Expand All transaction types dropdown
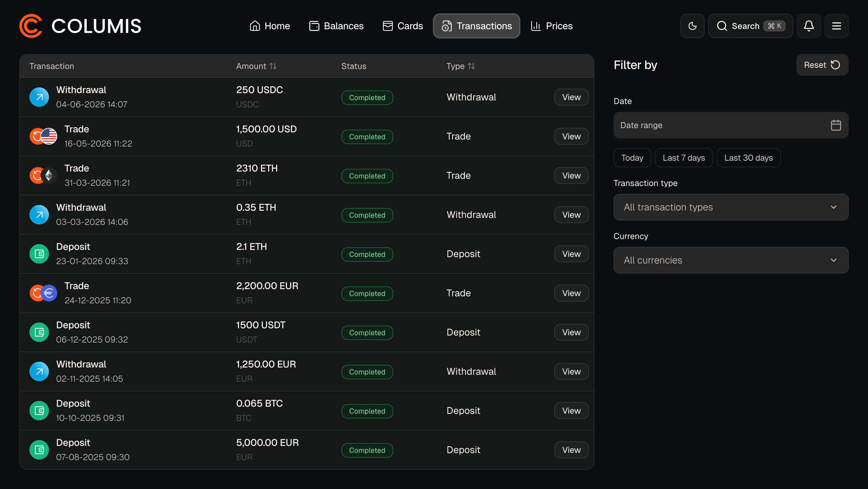Viewport: 868px width, 489px height. coord(731,207)
